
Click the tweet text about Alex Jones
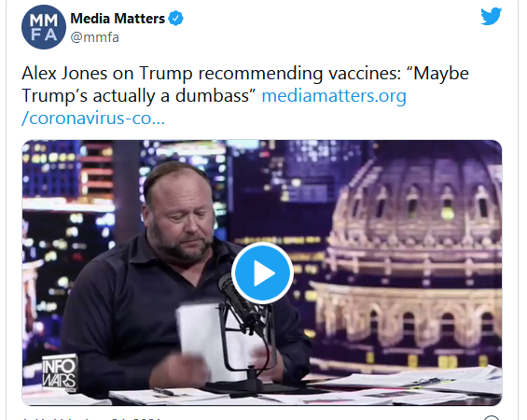[x=245, y=84]
